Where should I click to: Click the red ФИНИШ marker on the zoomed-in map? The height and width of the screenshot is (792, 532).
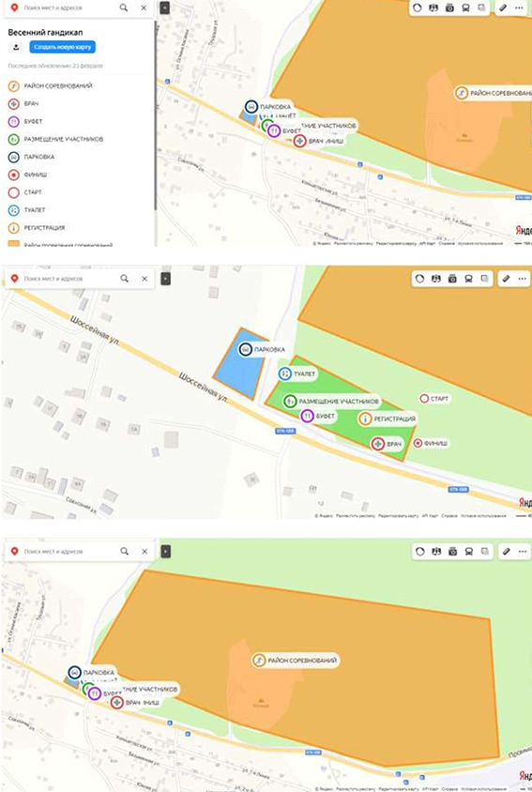point(418,443)
